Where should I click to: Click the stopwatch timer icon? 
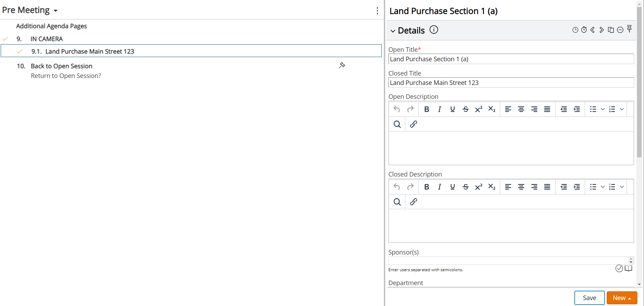click(x=584, y=30)
